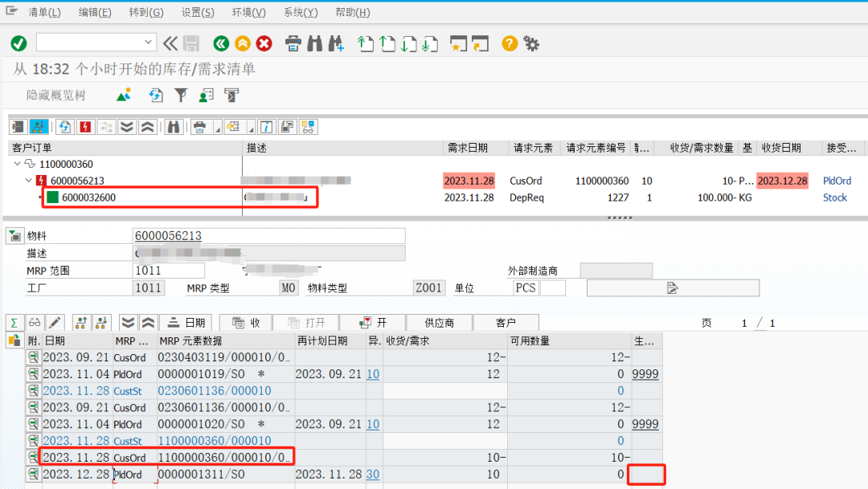Click the red lightning exception icon in toolbar
The height and width of the screenshot is (489, 868).
[x=85, y=127]
